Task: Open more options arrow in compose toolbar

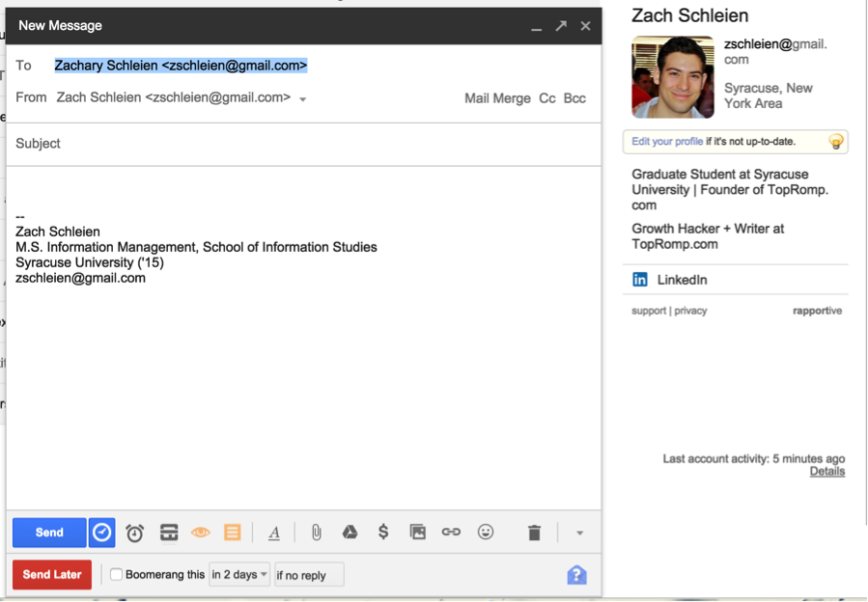Action: [579, 533]
